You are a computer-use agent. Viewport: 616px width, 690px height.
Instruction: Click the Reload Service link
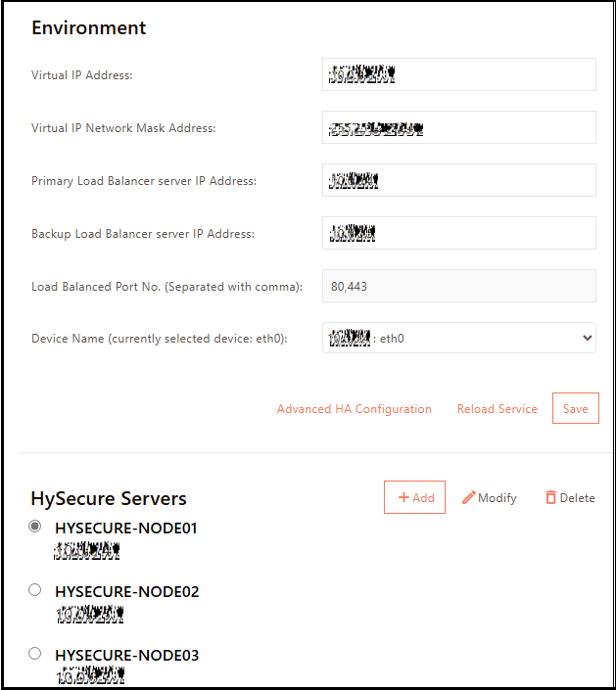[497, 409]
